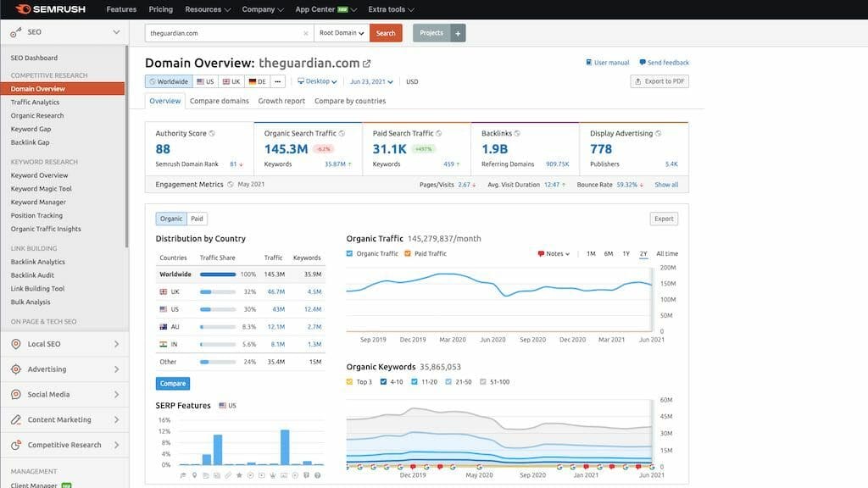
Task: Open Traffic Analytics in sidebar
Action: tap(35, 103)
